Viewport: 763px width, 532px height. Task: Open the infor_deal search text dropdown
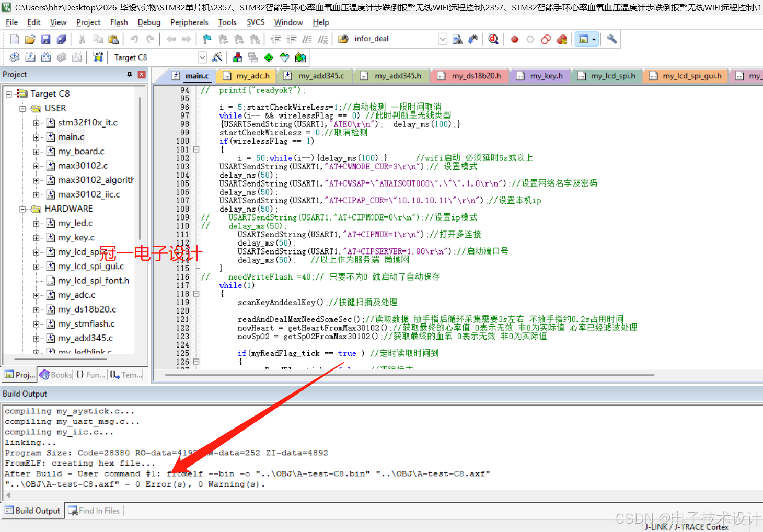(443, 39)
